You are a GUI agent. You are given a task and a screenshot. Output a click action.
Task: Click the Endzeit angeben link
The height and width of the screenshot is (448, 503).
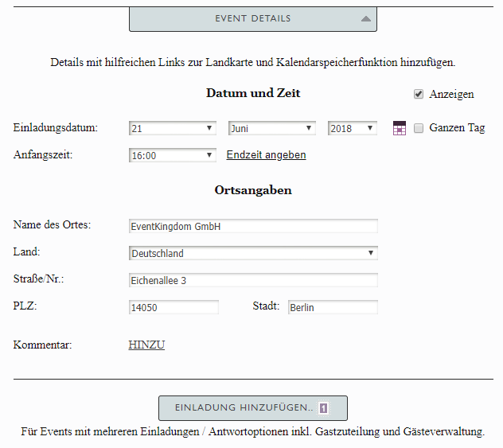click(x=266, y=155)
